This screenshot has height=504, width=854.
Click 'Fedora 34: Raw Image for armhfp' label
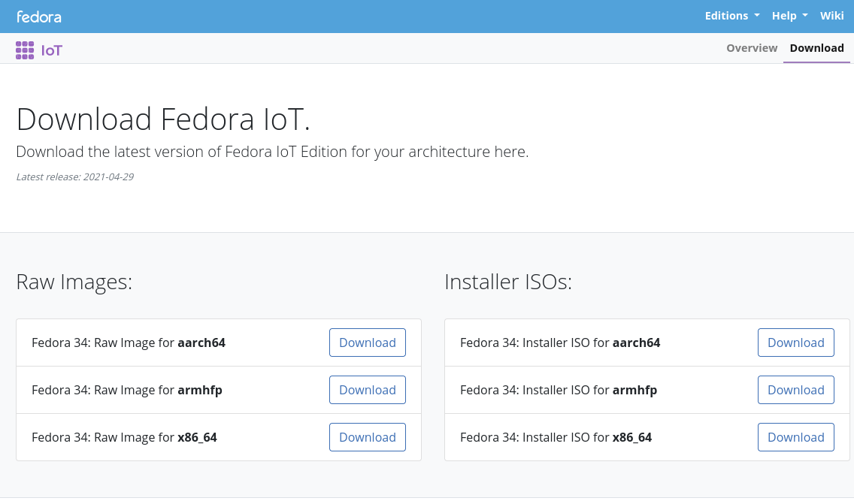[127, 391]
